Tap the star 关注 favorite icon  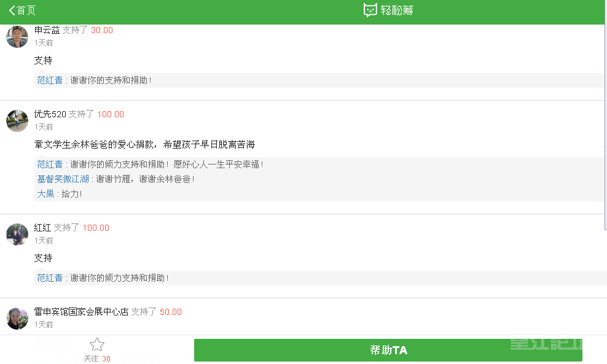pyautogui.click(x=97, y=344)
